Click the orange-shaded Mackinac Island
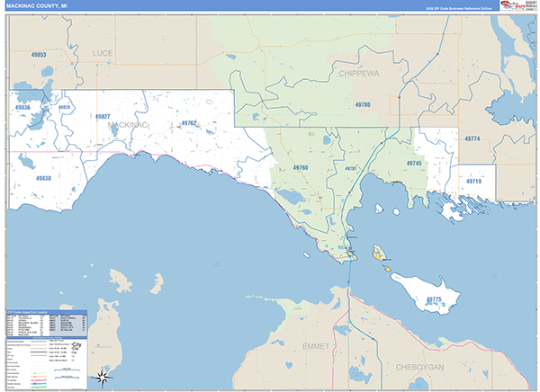Viewport: 540px width, 392px height. [x=379, y=253]
